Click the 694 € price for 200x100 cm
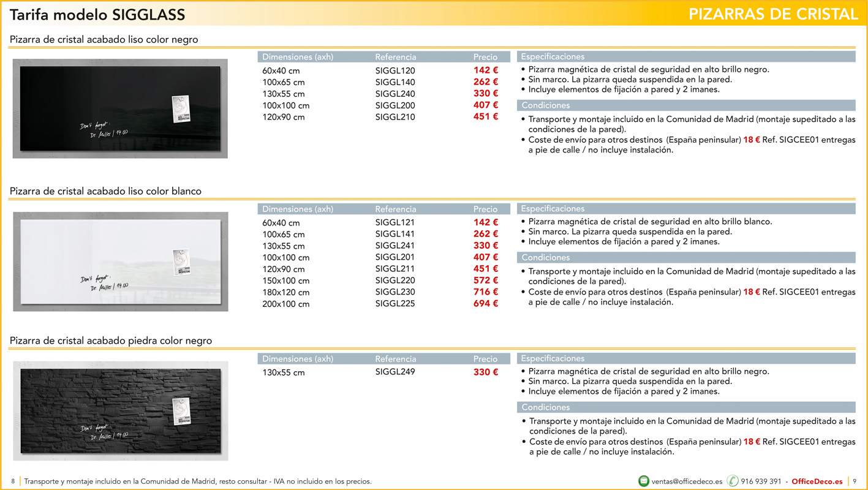Viewport: 868px width, 490px height. pyautogui.click(x=485, y=304)
